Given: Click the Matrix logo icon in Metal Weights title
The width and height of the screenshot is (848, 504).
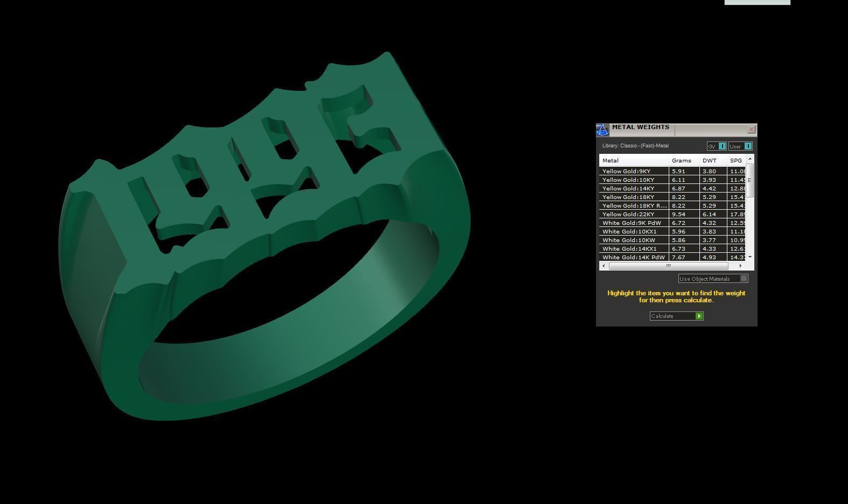Looking at the screenshot, I should click(x=602, y=130).
